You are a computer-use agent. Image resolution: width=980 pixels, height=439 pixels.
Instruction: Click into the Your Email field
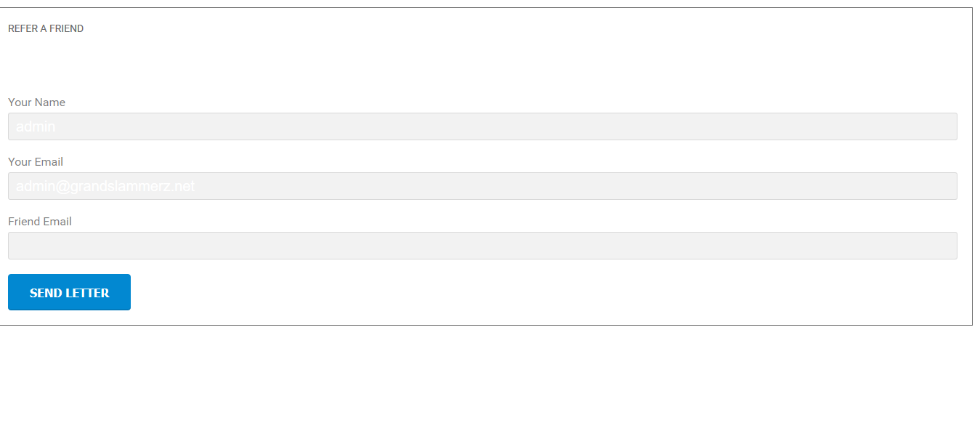pyautogui.click(x=482, y=186)
